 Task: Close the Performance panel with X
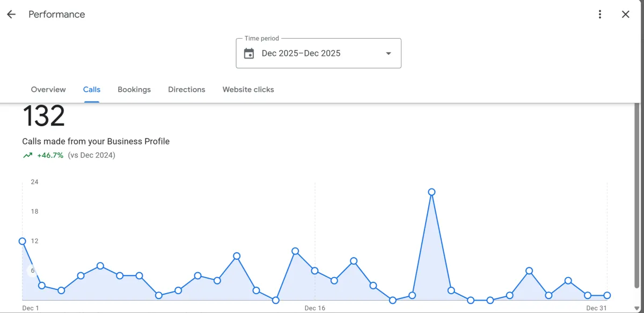626,14
